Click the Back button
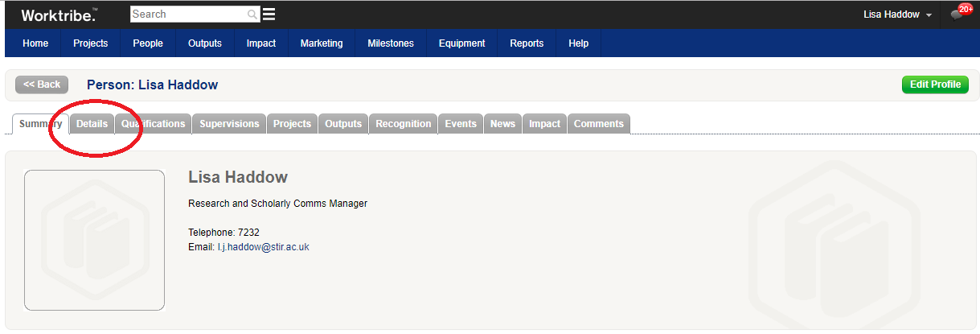 click(x=42, y=85)
